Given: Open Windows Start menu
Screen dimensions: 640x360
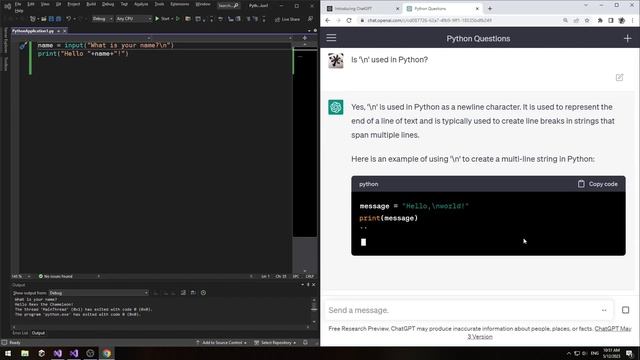Looking at the screenshot, I should tap(8, 353).
